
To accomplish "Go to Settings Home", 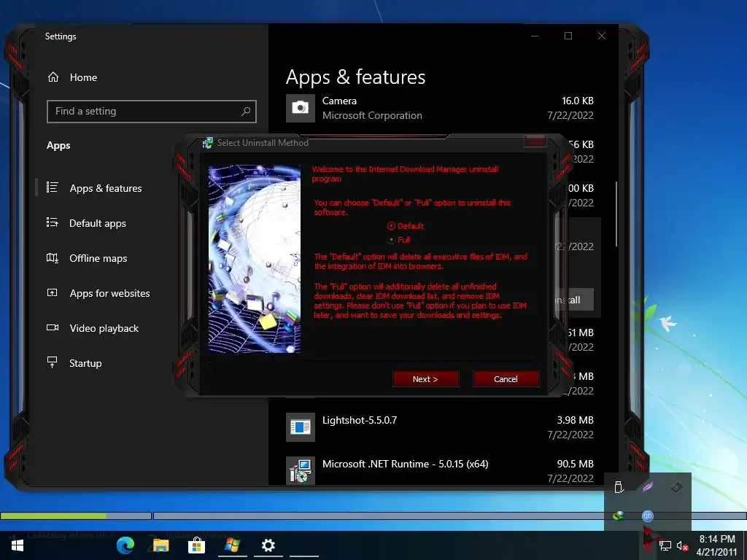I will click(x=72, y=77).
